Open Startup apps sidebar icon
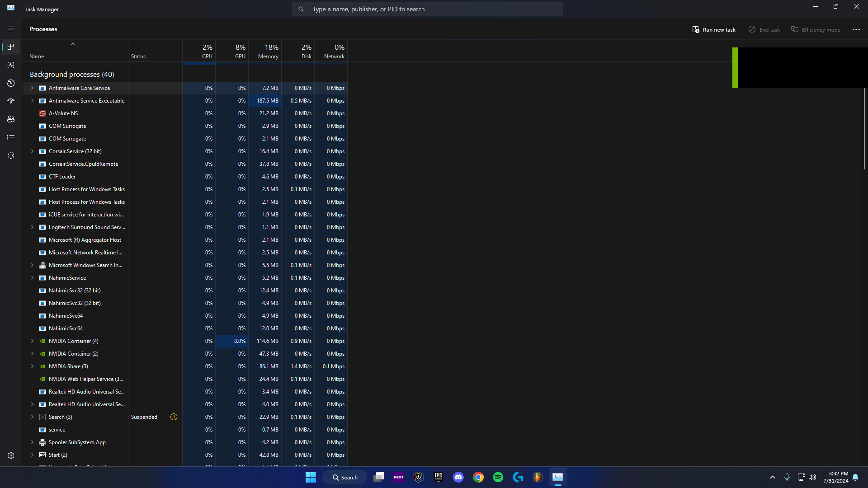 point(11,101)
